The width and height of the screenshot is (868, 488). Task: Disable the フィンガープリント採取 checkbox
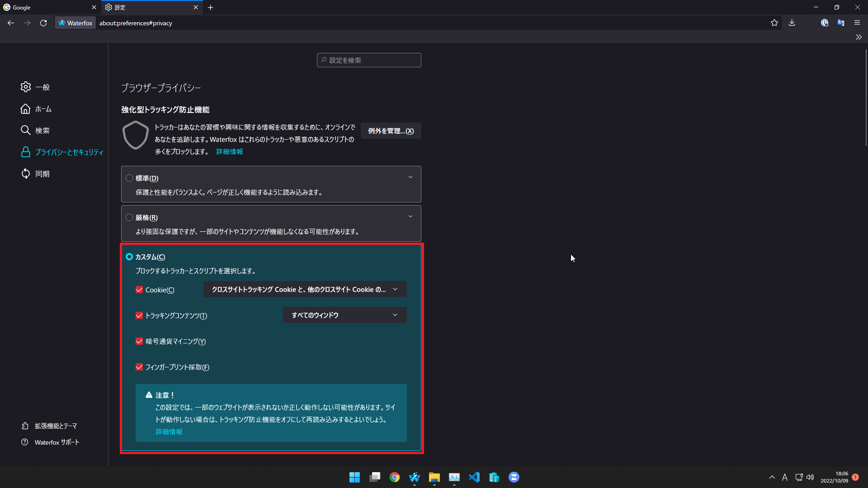140,367
